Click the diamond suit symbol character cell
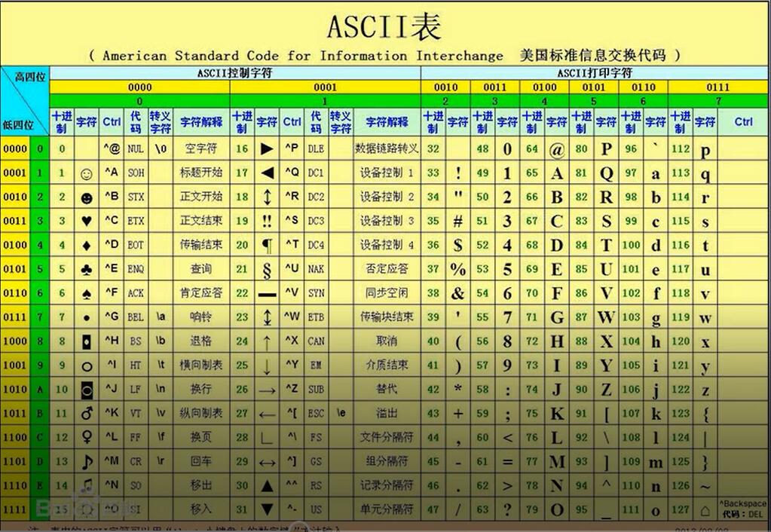 coord(87,245)
